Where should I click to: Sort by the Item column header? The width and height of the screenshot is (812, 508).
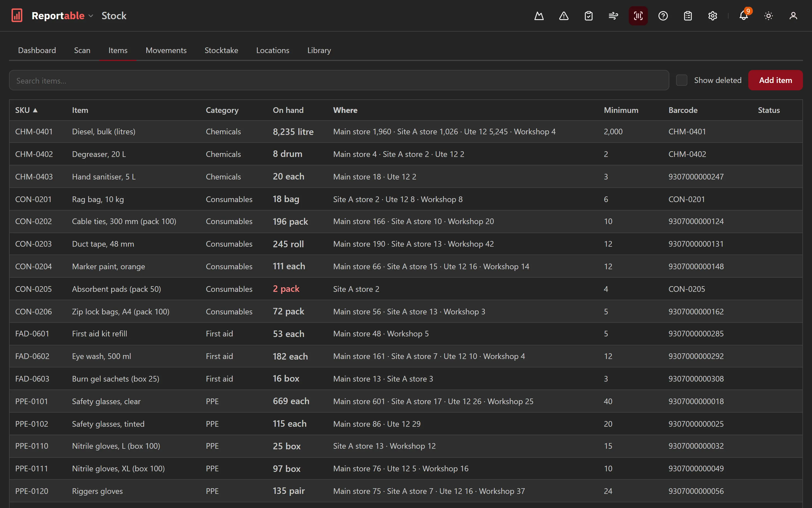point(80,110)
